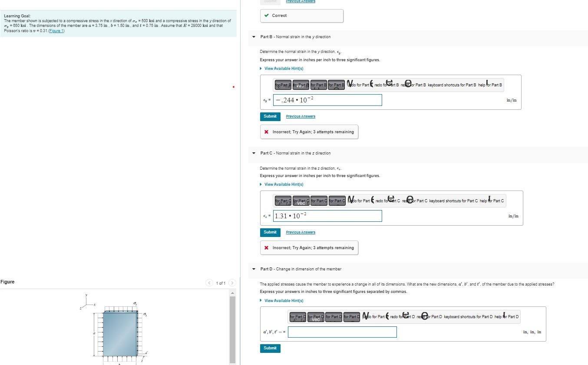This screenshot has height=365, width=588.
Task: Click the vec button in Part D toolbar
Action: (x=316, y=317)
